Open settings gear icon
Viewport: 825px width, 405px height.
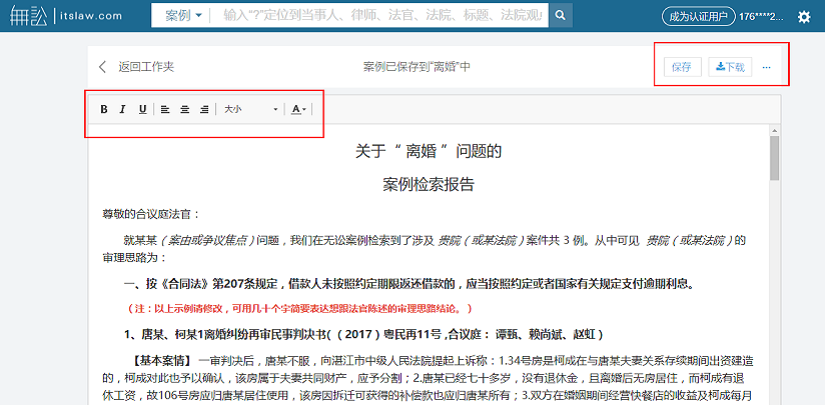[803, 17]
